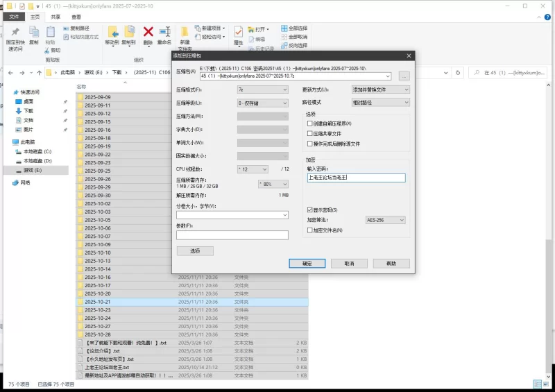Click the Pin to Quick Access icon

[15, 33]
